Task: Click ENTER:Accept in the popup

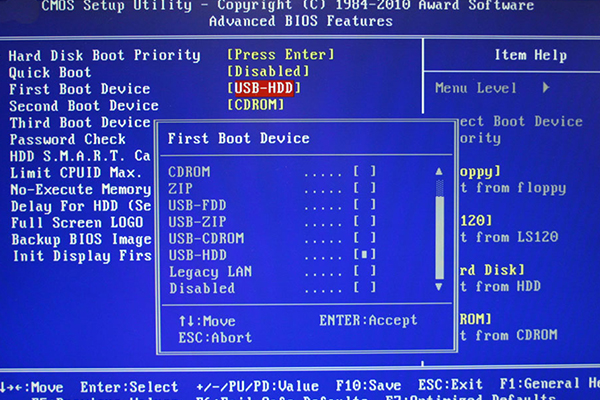Action: click(368, 320)
